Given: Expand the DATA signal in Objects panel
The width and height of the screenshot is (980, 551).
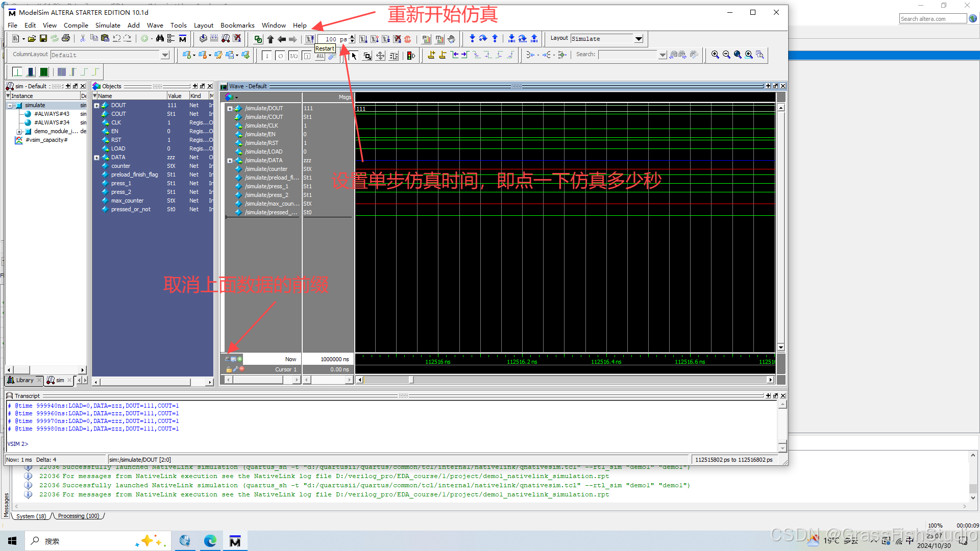Looking at the screenshot, I should [97, 157].
